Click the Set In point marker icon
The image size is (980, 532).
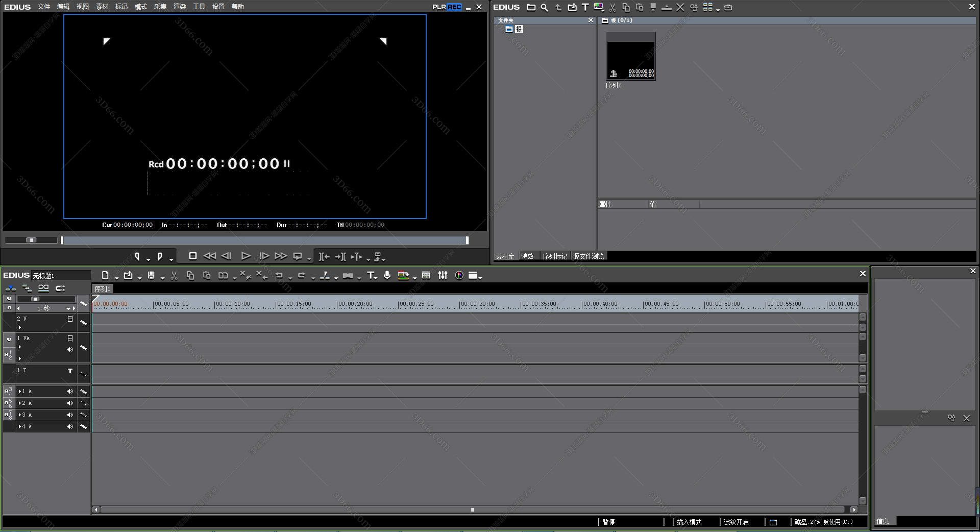(137, 256)
